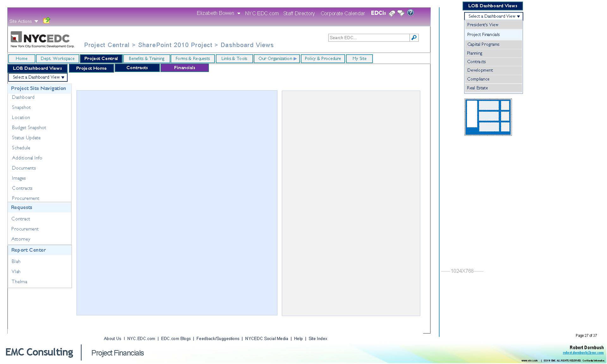Click the navigate up folder icon
Image resolution: width=607 pixels, height=364 pixels.
click(x=47, y=21)
